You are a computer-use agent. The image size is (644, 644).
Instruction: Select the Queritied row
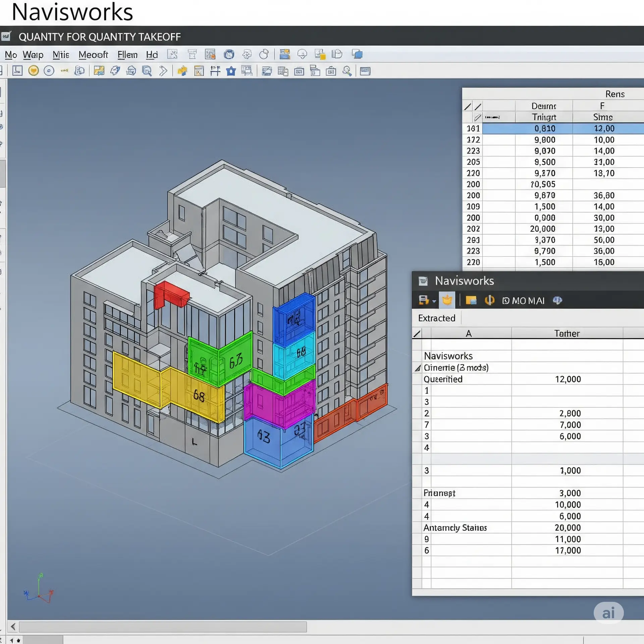coord(528,379)
